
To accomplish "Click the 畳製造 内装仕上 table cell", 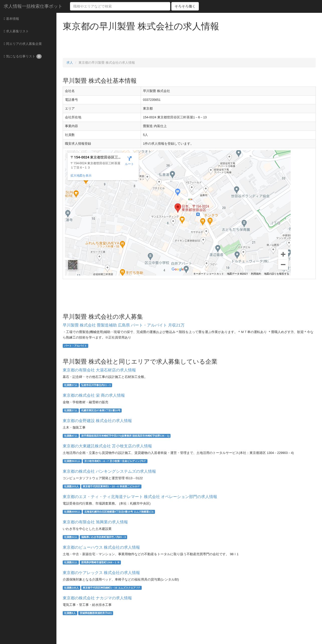I will tap(228, 126).
